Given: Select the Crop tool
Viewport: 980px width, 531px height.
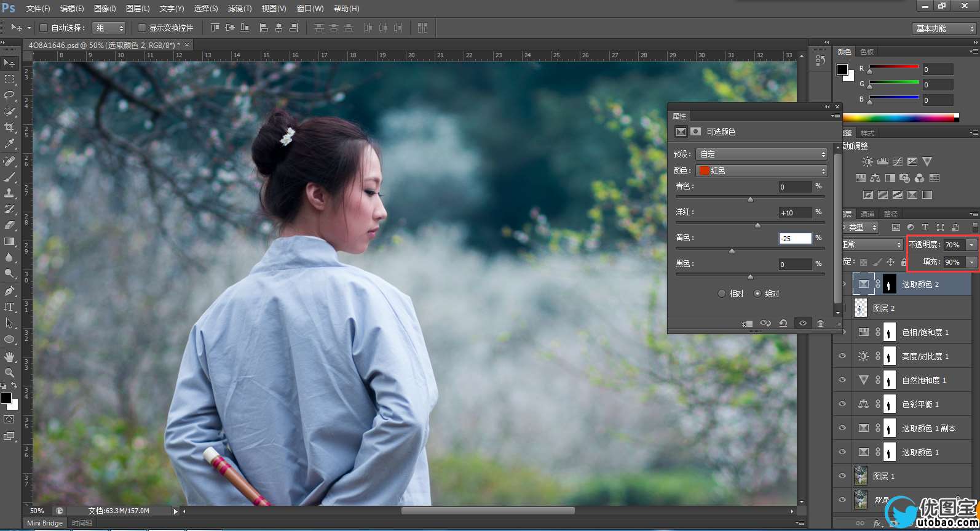Looking at the screenshot, I should [9, 127].
